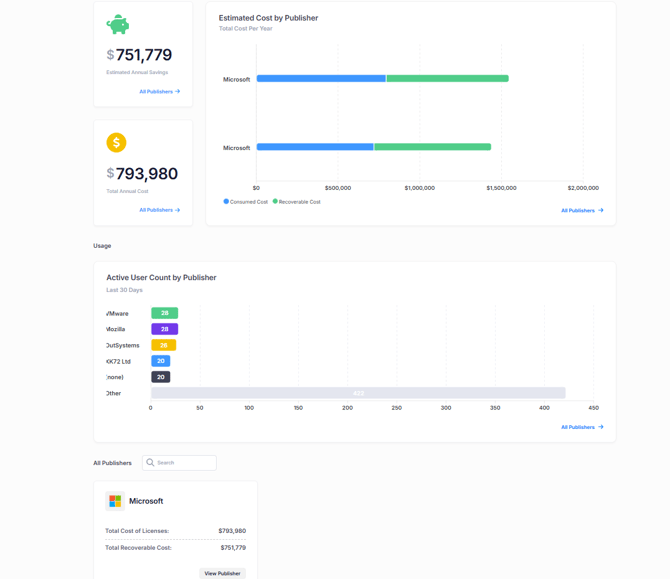The width and height of the screenshot is (670, 579).
Task: Click the Microsoft logo in publisher card
Action: tap(115, 501)
